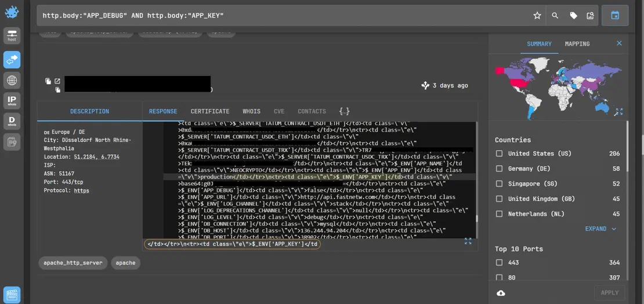Click the United States count 206

[x=614, y=154]
